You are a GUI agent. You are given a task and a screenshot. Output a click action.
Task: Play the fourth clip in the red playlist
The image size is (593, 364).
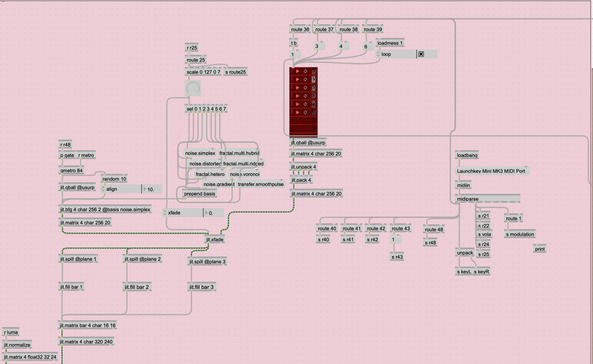tap(297, 96)
